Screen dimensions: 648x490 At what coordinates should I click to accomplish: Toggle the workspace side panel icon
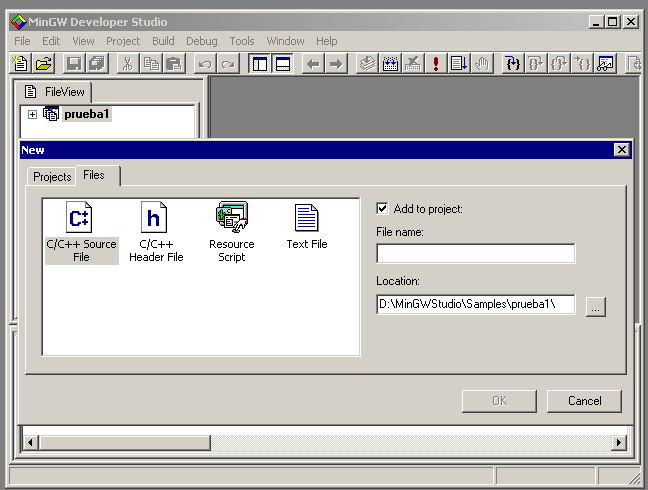pyautogui.click(x=260, y=64)
